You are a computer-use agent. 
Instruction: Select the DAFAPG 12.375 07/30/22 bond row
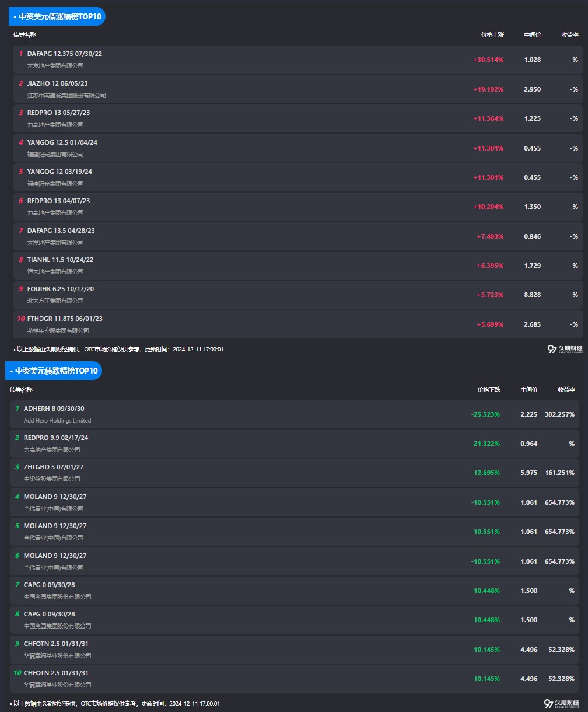(x=298, y=60)
